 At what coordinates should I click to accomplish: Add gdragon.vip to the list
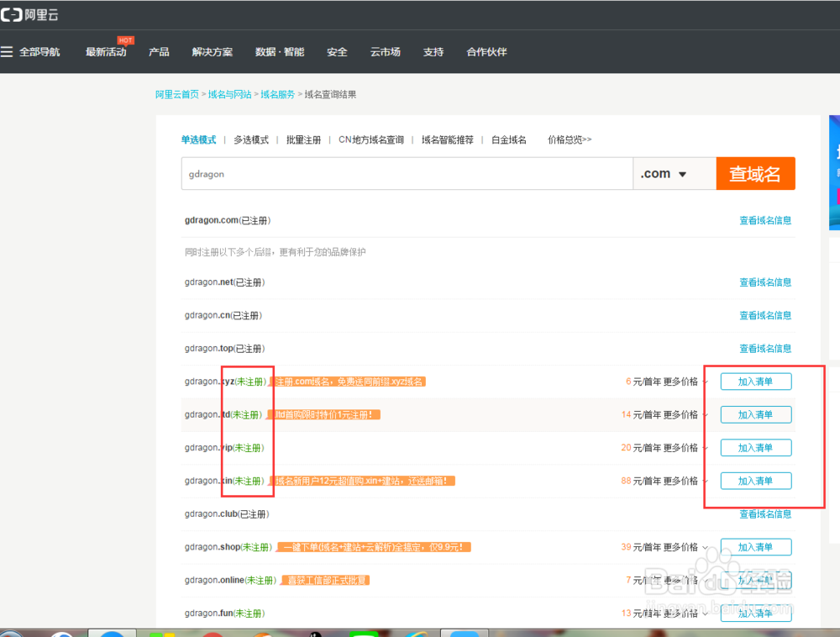point(756,448)
